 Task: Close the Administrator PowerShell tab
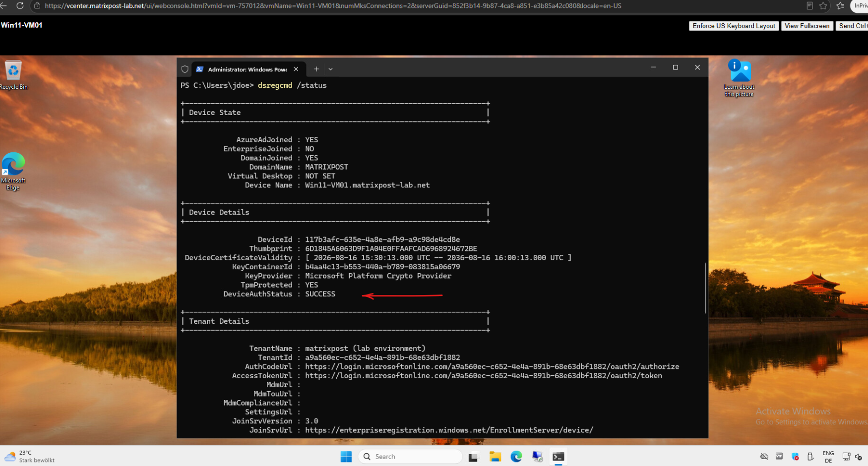[x=296, y=69]
